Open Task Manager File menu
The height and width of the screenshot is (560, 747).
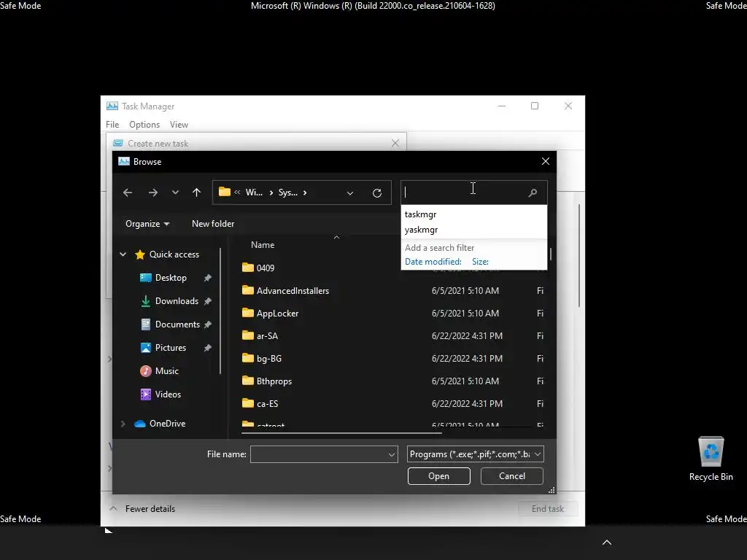point(112,124)
